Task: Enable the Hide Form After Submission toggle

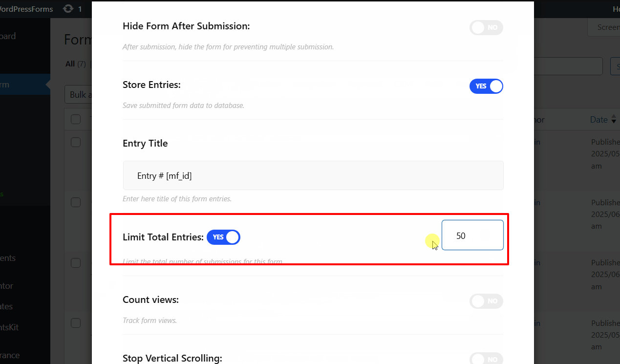Action: click(486, 28)
